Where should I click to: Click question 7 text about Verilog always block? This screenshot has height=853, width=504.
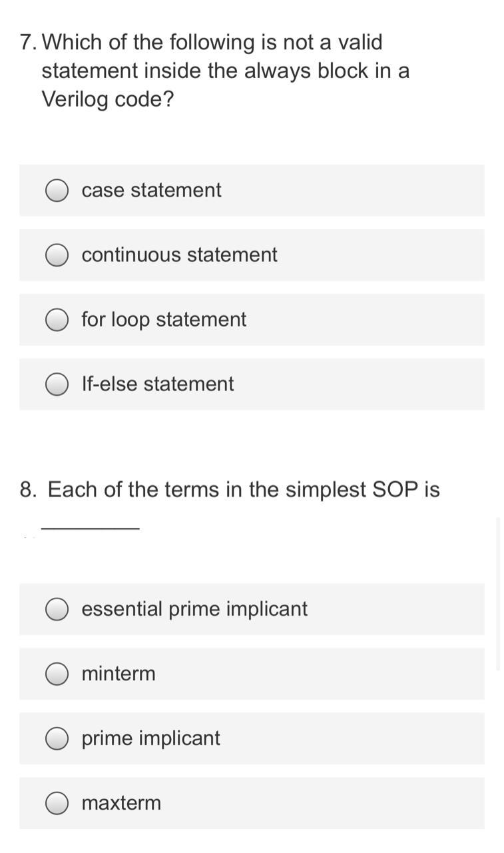[214, 71]
